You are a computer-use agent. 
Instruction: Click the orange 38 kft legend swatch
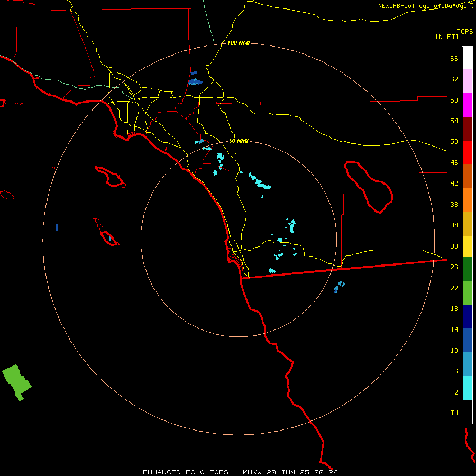pyautogui.click(x=467, y=200)
